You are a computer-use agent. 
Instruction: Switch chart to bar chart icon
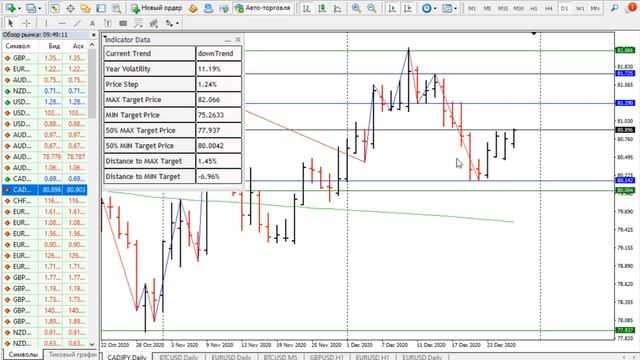pos(307,8)
